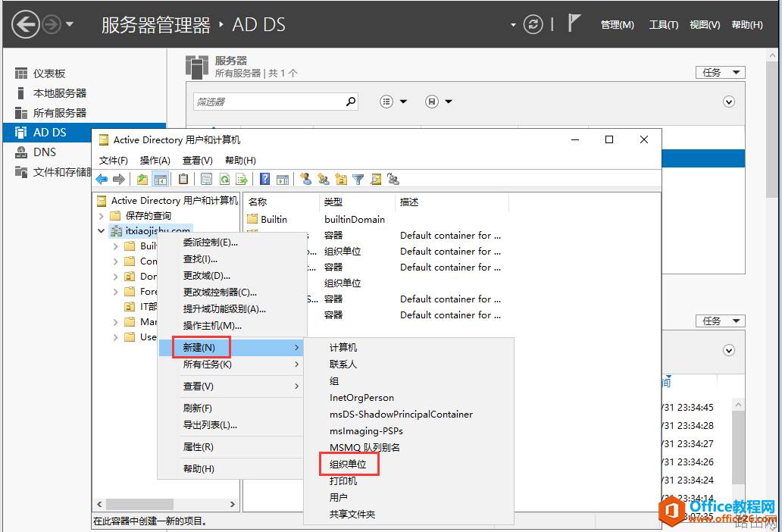Click the Show/Hide action pane icon

(283, 179)
